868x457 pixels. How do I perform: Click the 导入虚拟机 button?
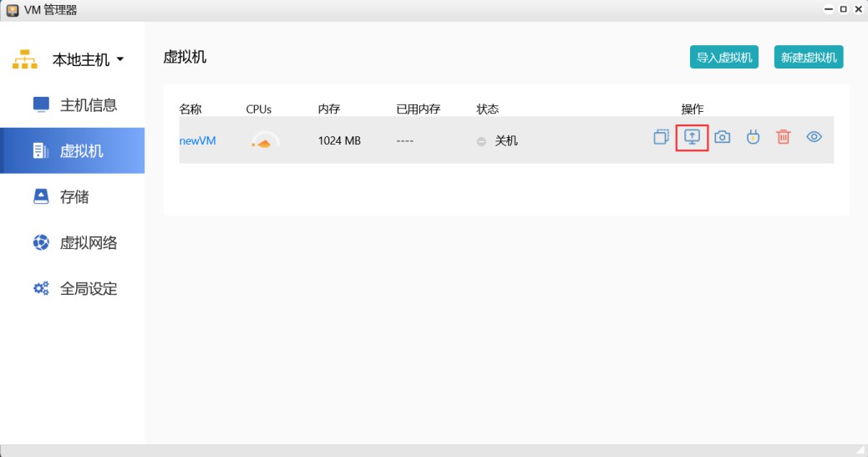[724, 58]
